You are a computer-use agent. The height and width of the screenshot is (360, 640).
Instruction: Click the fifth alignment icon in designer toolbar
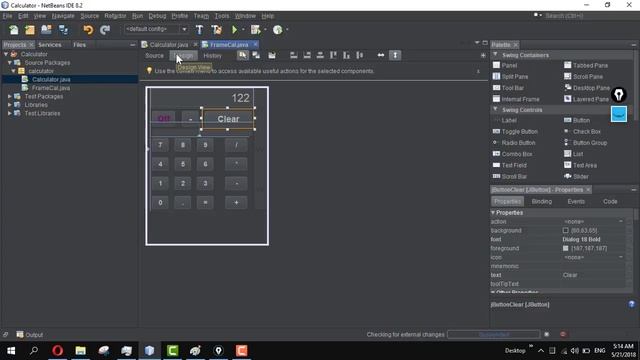(347, 55)
